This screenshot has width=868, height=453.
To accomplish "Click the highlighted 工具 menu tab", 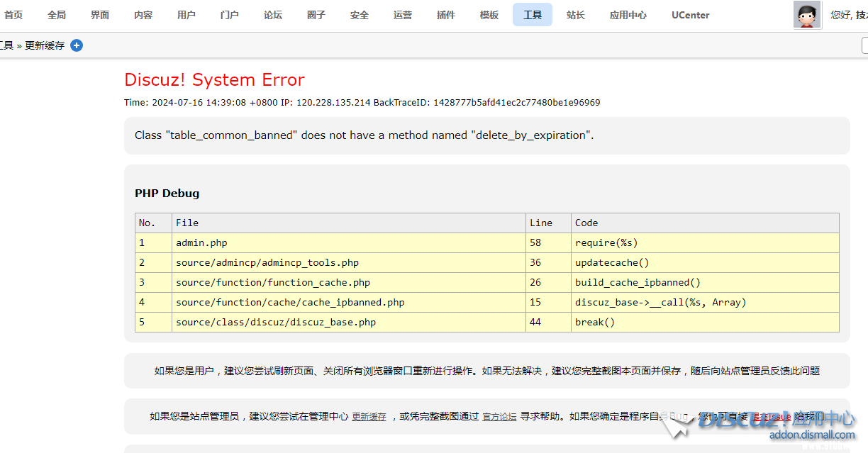I will click(x=533, y=15).
